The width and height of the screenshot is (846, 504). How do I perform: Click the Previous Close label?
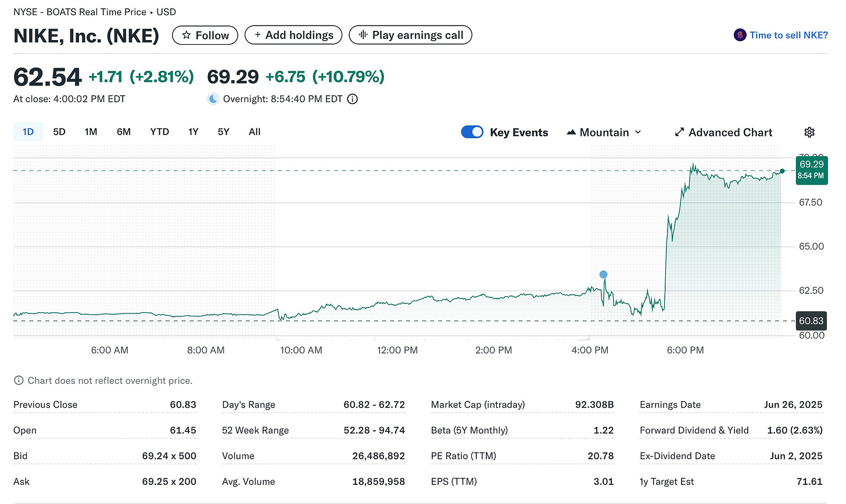(45, 405)
